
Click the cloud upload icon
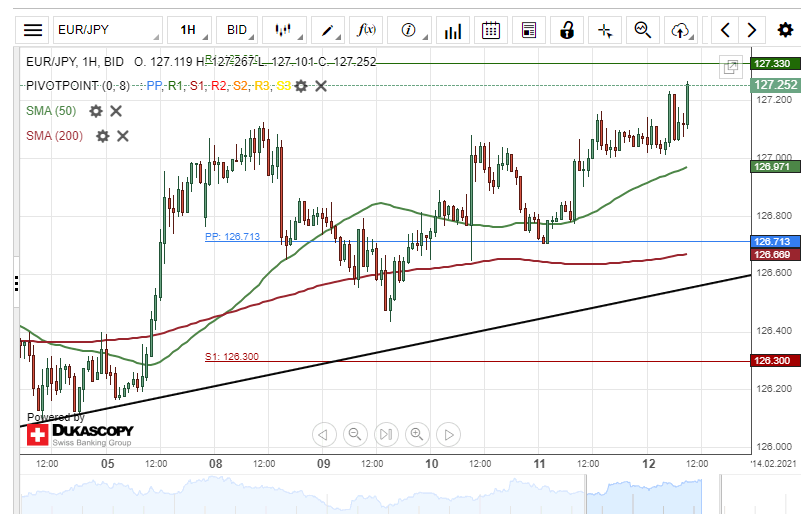click(x=680, y=30)
